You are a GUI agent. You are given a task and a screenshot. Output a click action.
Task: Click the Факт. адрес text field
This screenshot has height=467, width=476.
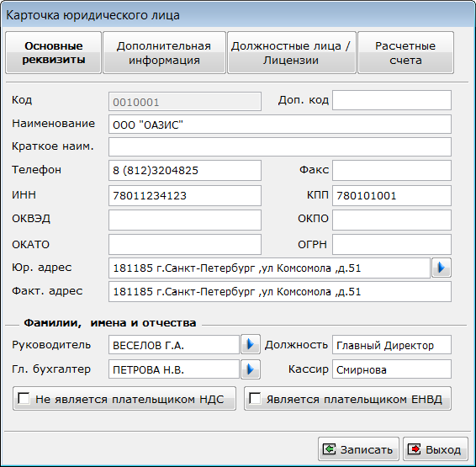coord(280,292)
